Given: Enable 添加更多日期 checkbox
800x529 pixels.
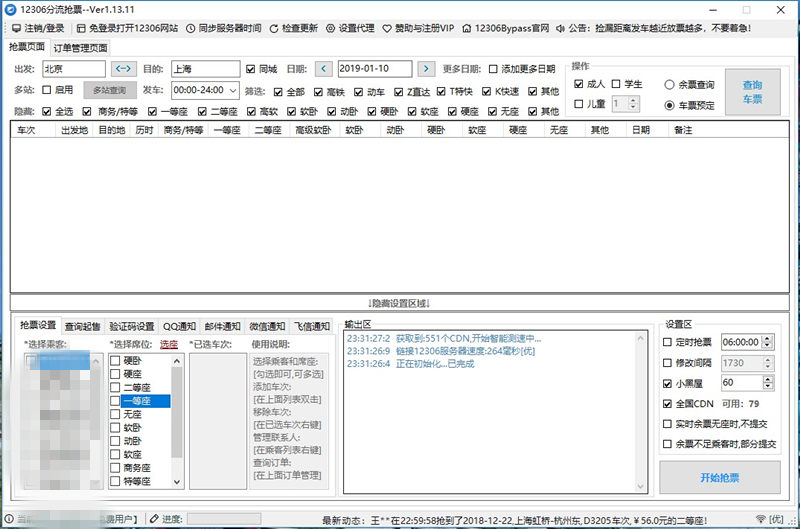Looking at the screenshot, I should 493,69.
